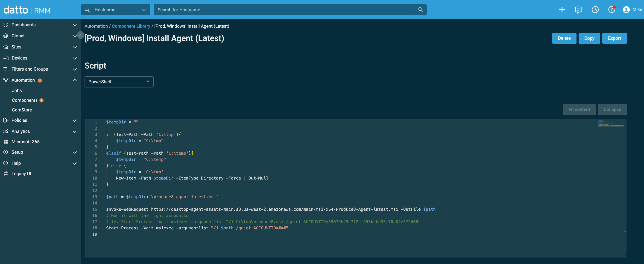The width and height of the screenshot is (644, 264).
Task: Click the plus icon in the header
Action: [562, 10]
